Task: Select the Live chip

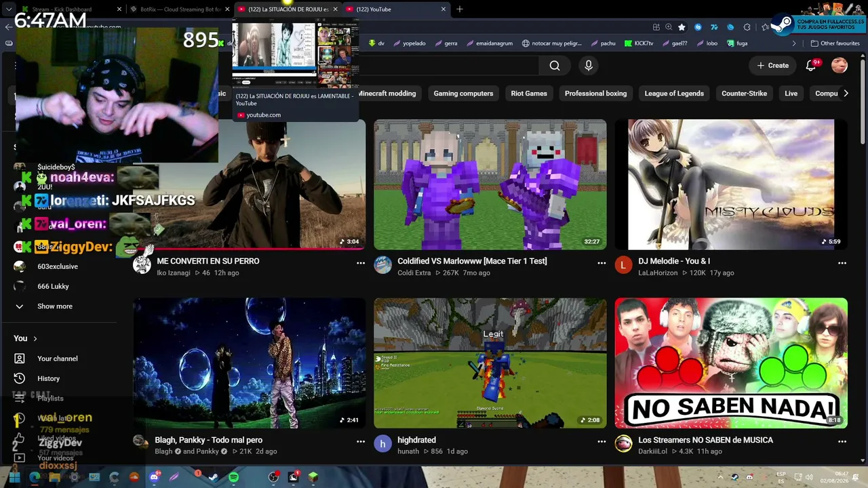Action: (x=791, y=94)
